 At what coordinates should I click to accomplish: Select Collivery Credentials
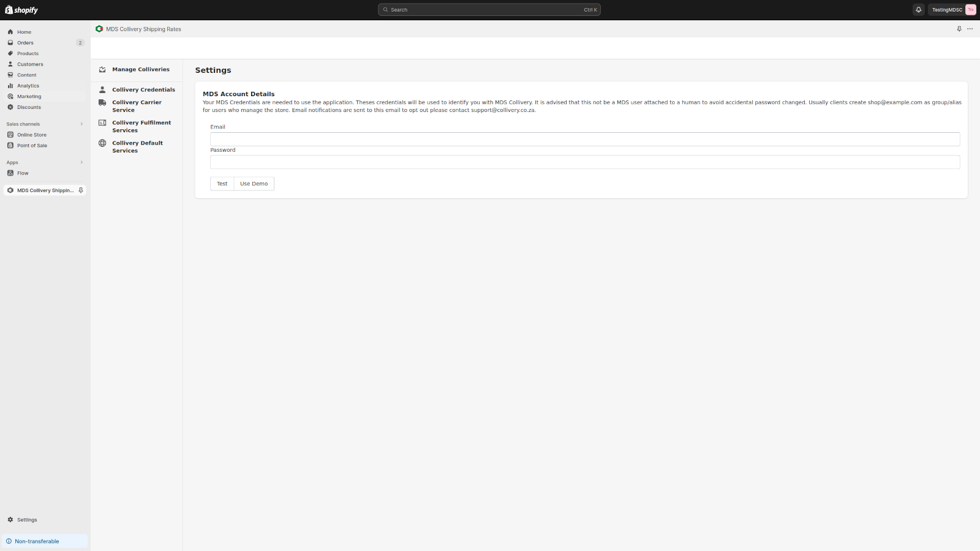[143, 90]
